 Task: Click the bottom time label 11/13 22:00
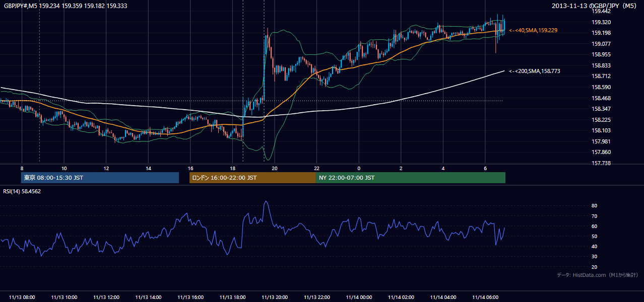tap(317, 297)
